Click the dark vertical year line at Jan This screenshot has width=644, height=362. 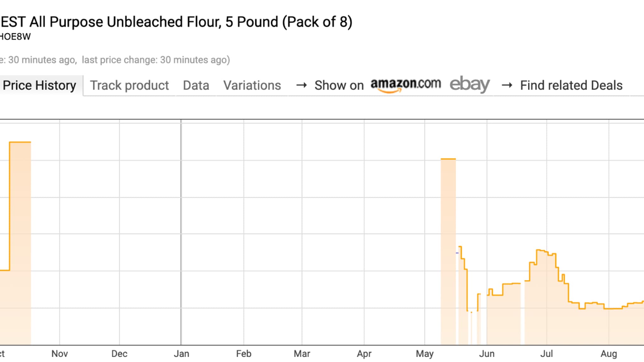click(x=181, y=233)
